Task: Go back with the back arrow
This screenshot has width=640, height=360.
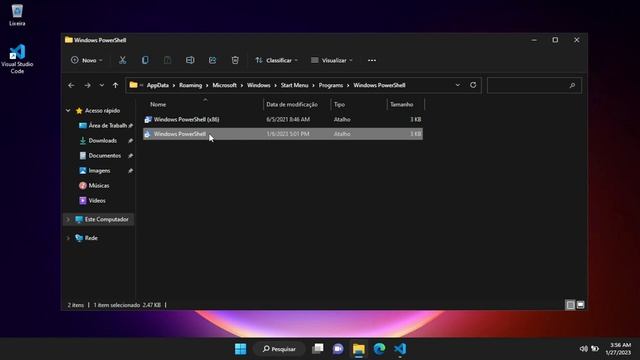Action: (x=71, y=85)
